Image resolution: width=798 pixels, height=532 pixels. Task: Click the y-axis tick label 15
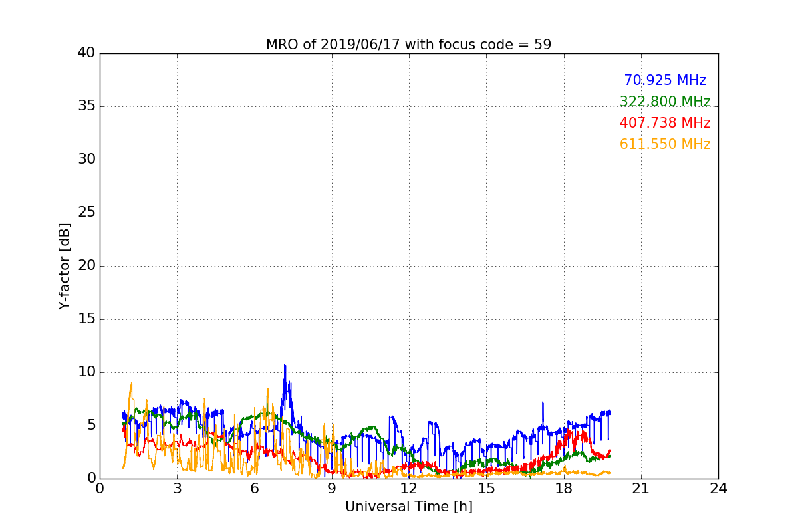coord(86,319)
